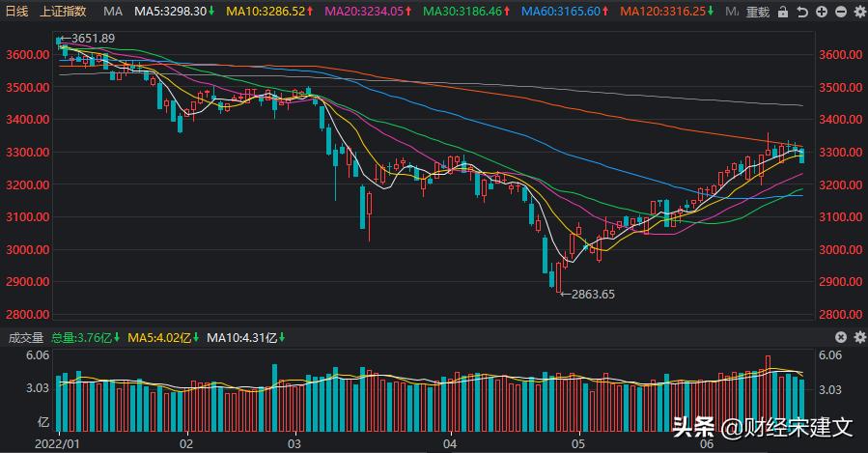Zoom in with the plus icon

pyautogui.click(x=821, y=13)
